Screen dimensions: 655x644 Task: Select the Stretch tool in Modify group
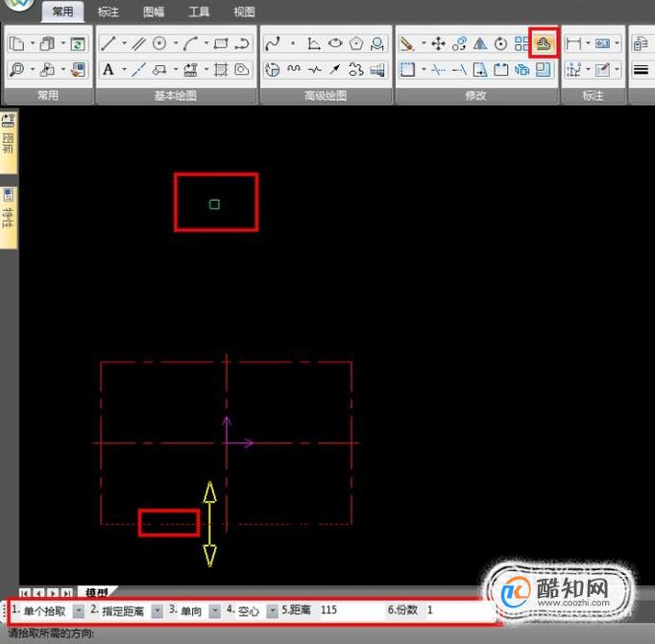click(480, 69)
